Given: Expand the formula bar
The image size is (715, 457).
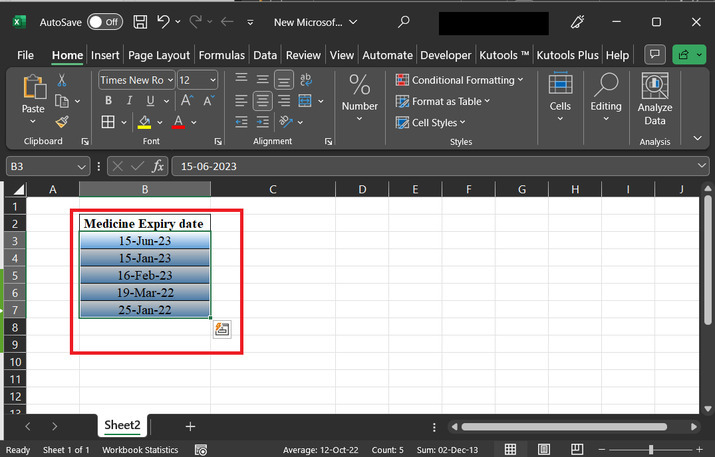Looking at the screenshot, I should point(702,166).
